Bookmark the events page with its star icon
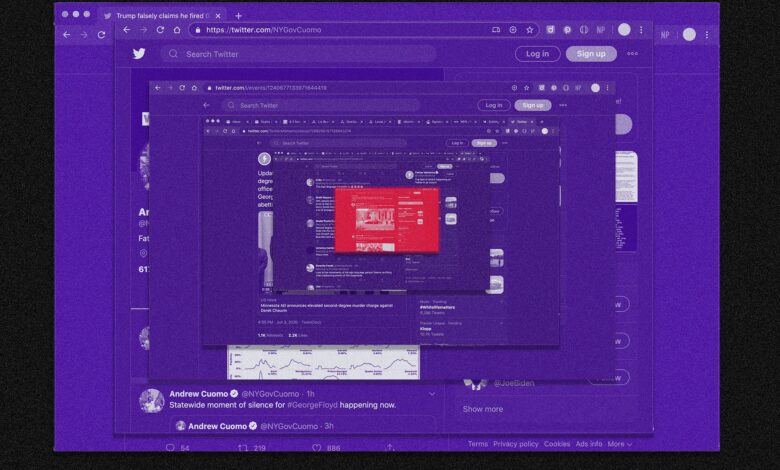Image resolution: width=780 pixels, height=470 pixels. coord(526,88)
